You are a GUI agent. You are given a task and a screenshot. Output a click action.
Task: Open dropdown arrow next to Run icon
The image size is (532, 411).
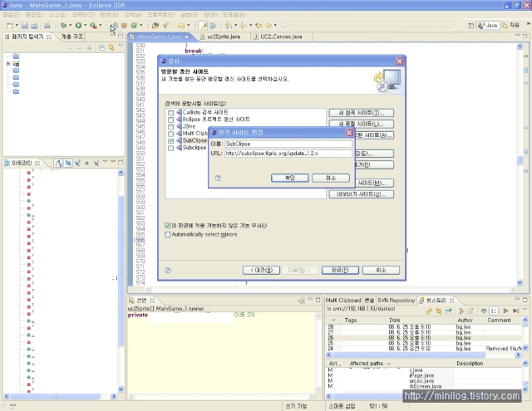(86, 26)
